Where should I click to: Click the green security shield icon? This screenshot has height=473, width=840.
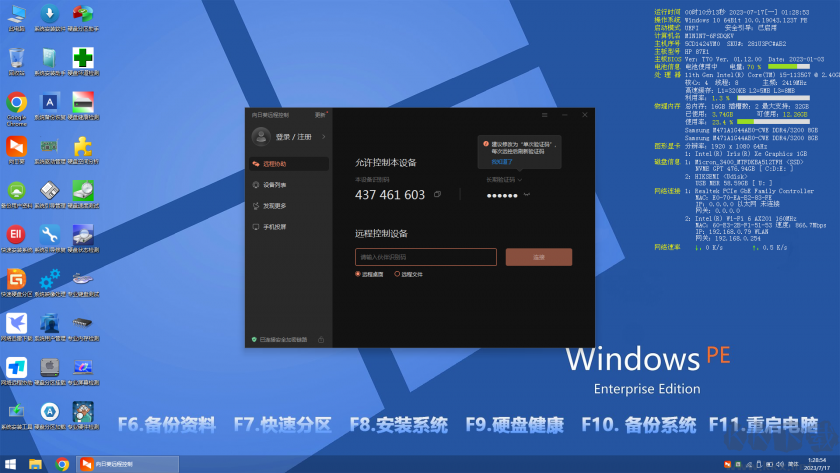point(254,340)
